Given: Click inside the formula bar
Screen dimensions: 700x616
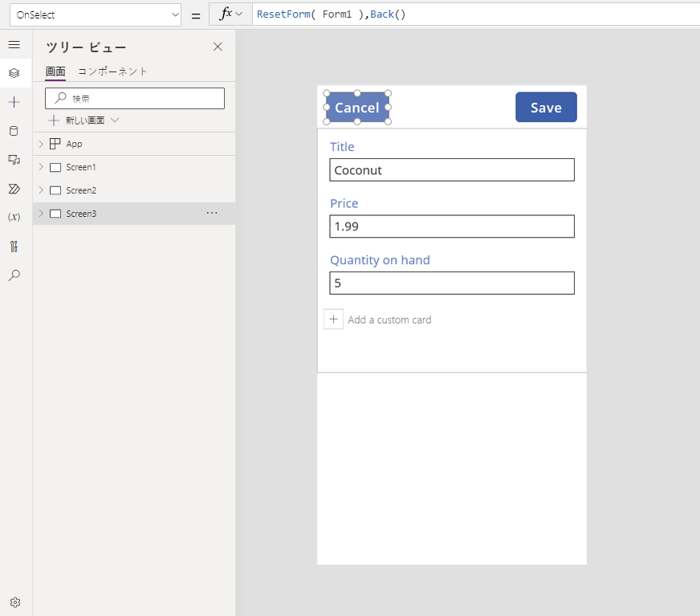Looking at the screenshot, I should click(476, 14).
